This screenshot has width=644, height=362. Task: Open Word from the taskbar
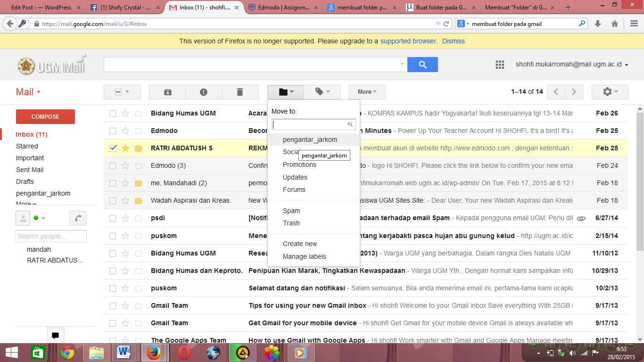pyautogui.click(x=124, y=353)
